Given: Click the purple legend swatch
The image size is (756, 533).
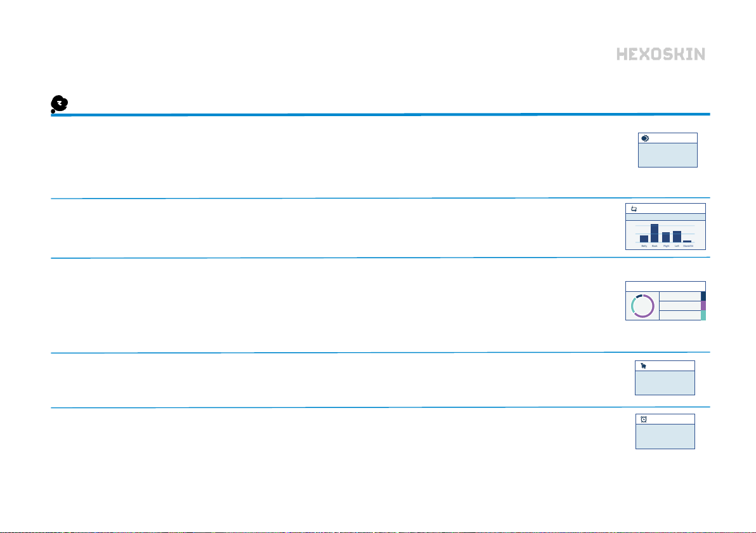Looking at the screenshot, I should click(x=703, y=306).
